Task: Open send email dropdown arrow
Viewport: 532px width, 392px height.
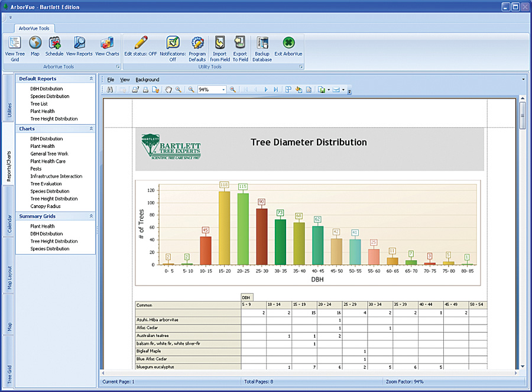Action: coord(343,90)
